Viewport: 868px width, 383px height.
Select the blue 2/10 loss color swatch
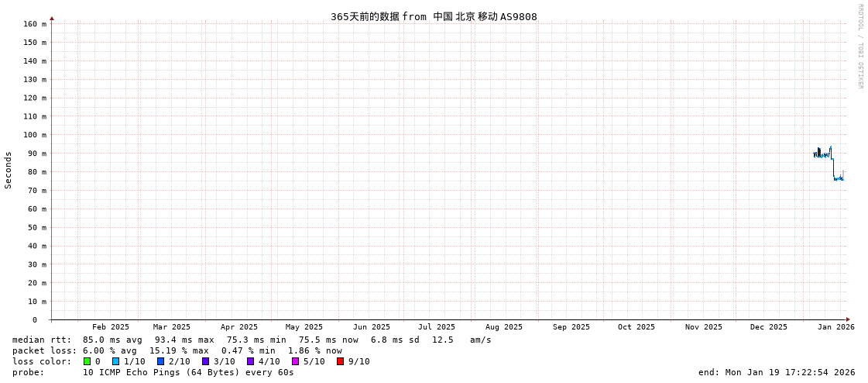[x=161, y=361]
